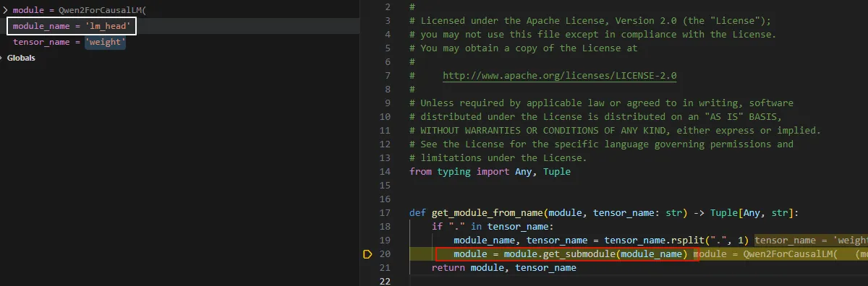Click the 'weight' value in the variables panel
The height and width of the screenshot is (286, 868).
click(x=106, y=43)
